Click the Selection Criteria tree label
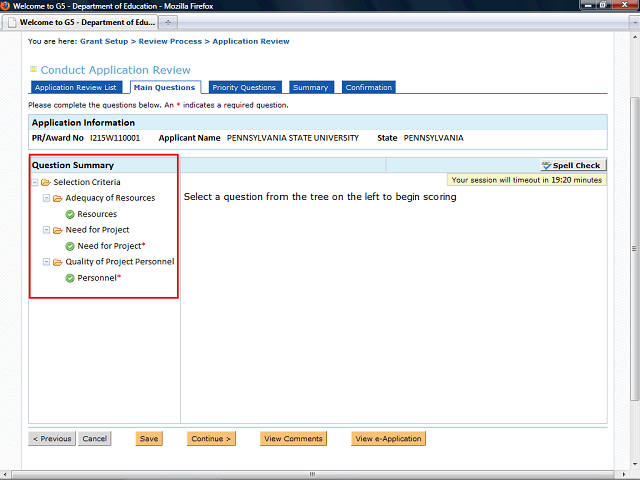The width and height of the screenshot is (640, 480). pyautogui.click(x=87, y=182)
